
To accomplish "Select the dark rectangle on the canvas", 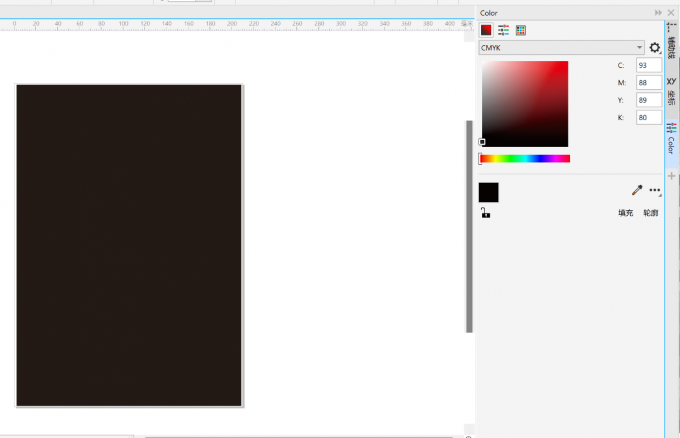I will pos(129,245).
